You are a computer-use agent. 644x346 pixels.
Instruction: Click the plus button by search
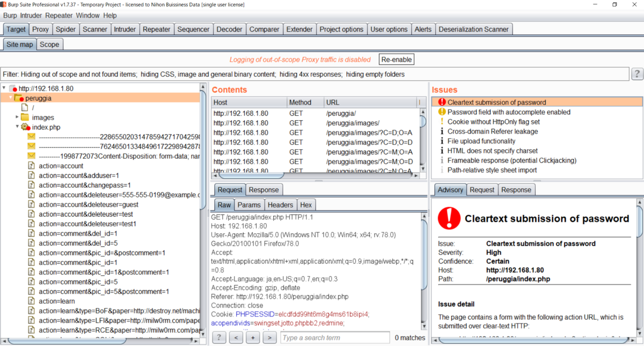point(253,337)
